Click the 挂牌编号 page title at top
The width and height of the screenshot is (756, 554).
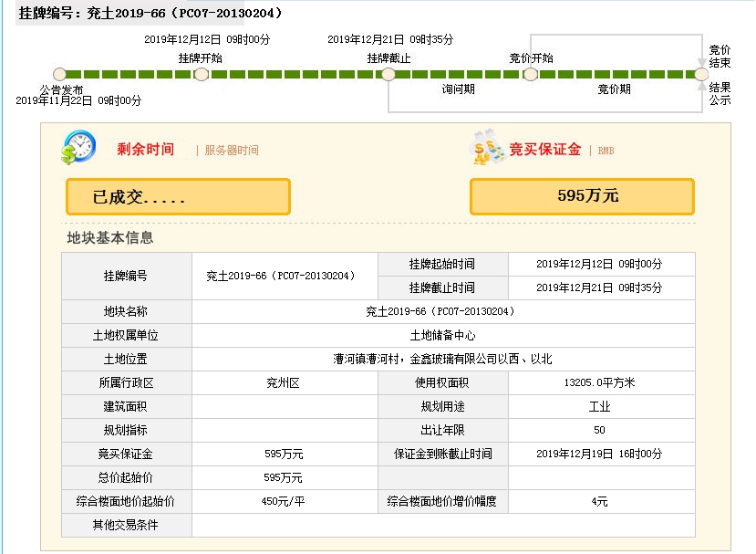point(150,13)
